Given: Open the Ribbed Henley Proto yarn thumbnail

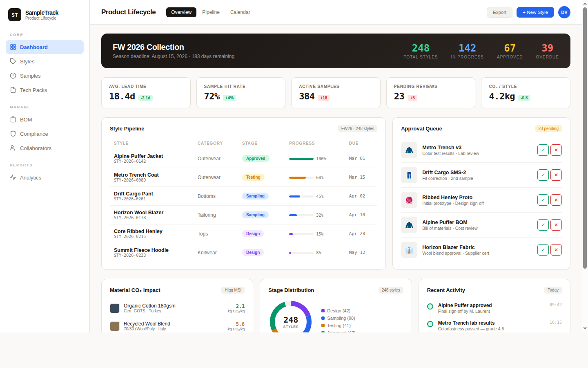Looking at the screenshot, I should [x=409, y=200].
